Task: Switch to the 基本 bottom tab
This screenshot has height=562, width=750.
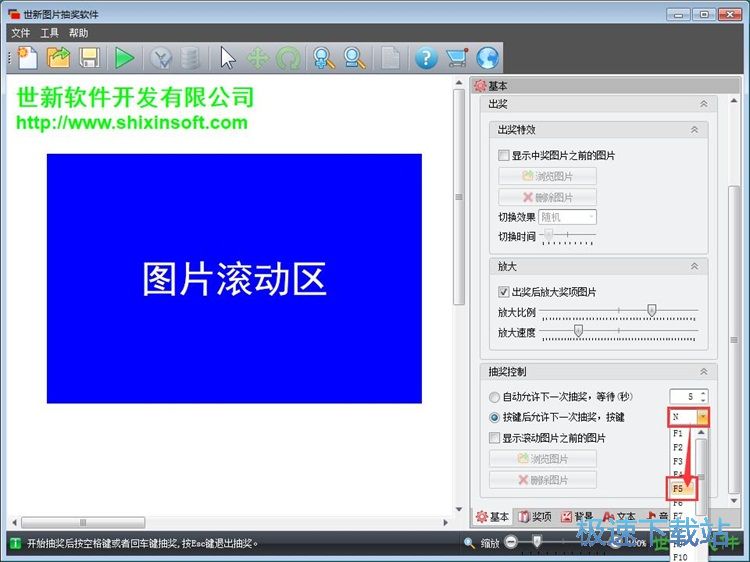Action: click(492, 517)
